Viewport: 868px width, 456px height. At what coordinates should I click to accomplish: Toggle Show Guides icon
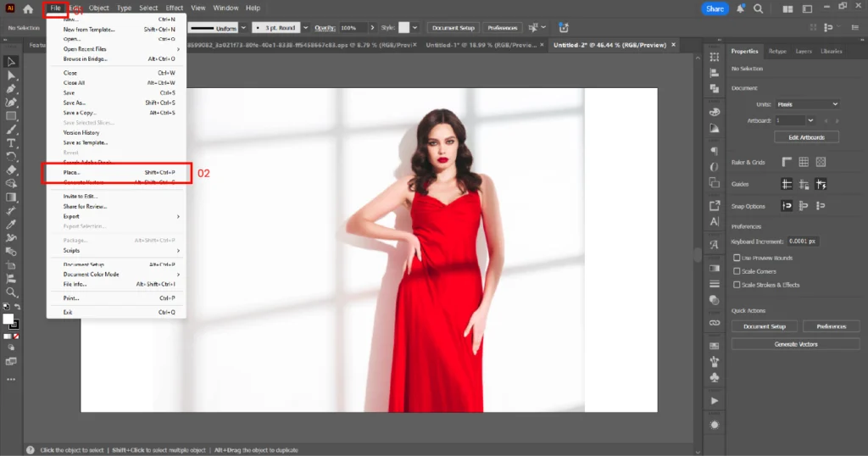(x=787, y=184)
